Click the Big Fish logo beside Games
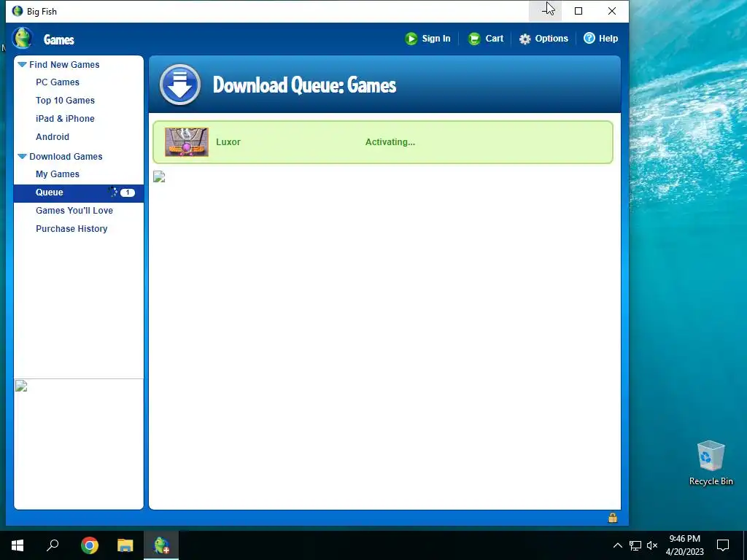This screenshot has width=747, height=560. [22, 38]
